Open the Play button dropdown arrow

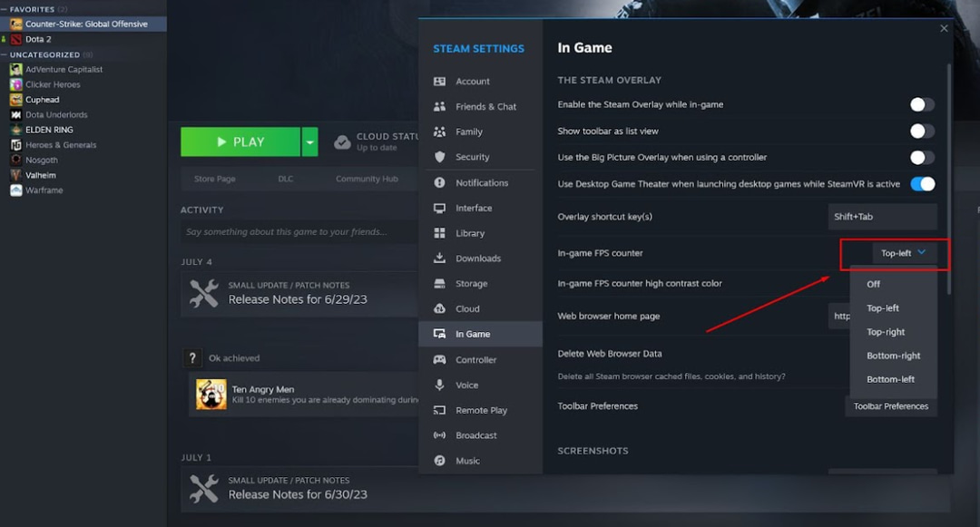coord(309,142)
